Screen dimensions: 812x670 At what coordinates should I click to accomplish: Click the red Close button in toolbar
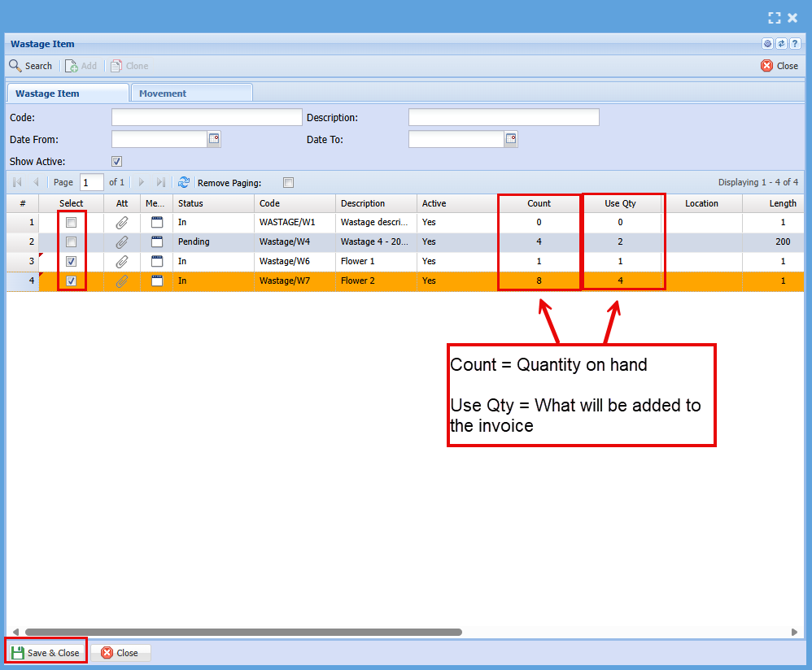point(779,66)
